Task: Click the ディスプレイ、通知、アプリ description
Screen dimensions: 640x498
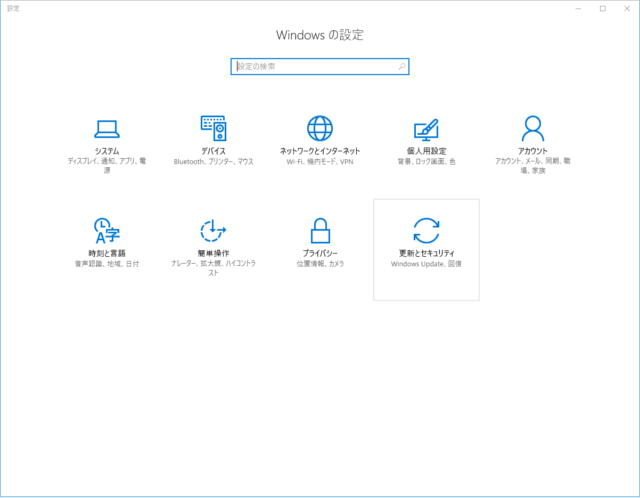Action: coord(107,165)
